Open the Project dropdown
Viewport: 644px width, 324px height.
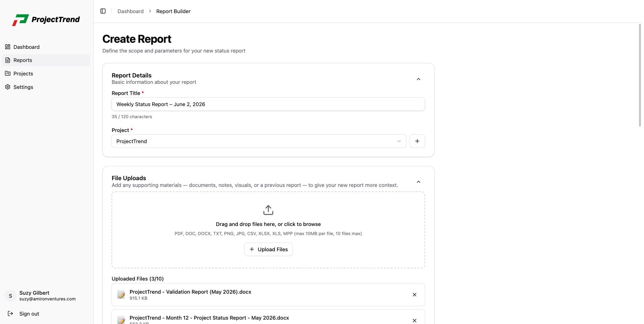[259, 141]
